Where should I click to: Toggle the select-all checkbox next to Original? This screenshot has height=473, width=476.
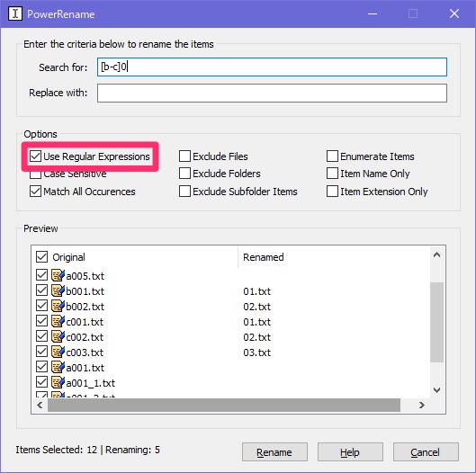coord(41,256)
